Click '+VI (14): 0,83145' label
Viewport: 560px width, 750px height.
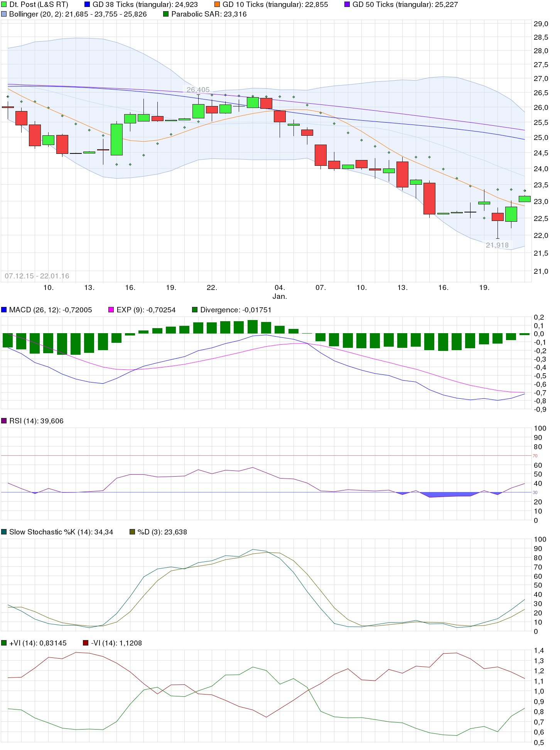coord(38,643)
